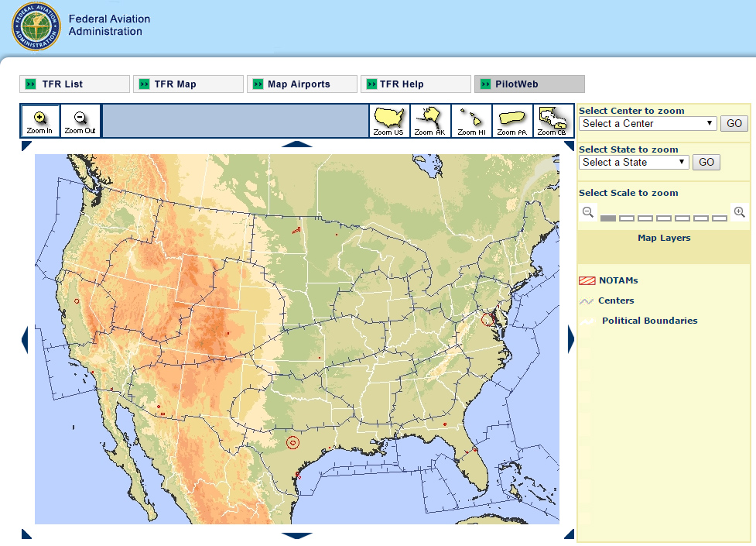Click the magnifier icon to zoom scale out
Screen dimensions: 756x546
coord(587,211)
